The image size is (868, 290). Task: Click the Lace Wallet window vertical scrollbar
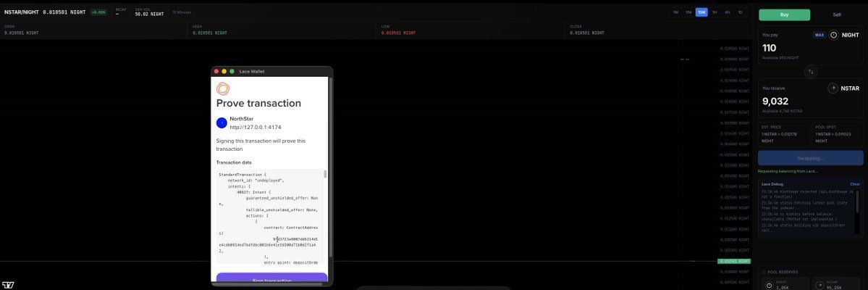[x=331, y=166]
